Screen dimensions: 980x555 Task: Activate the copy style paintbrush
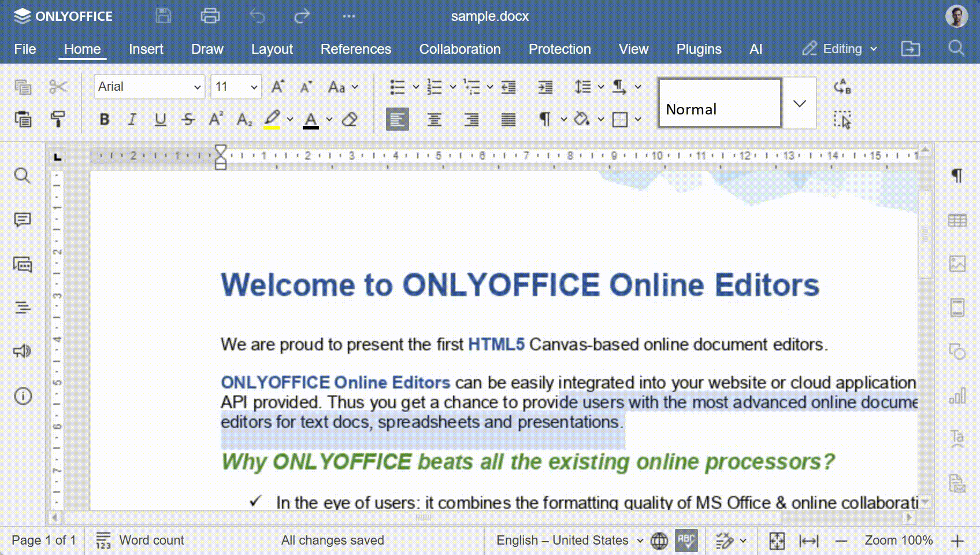58,119
